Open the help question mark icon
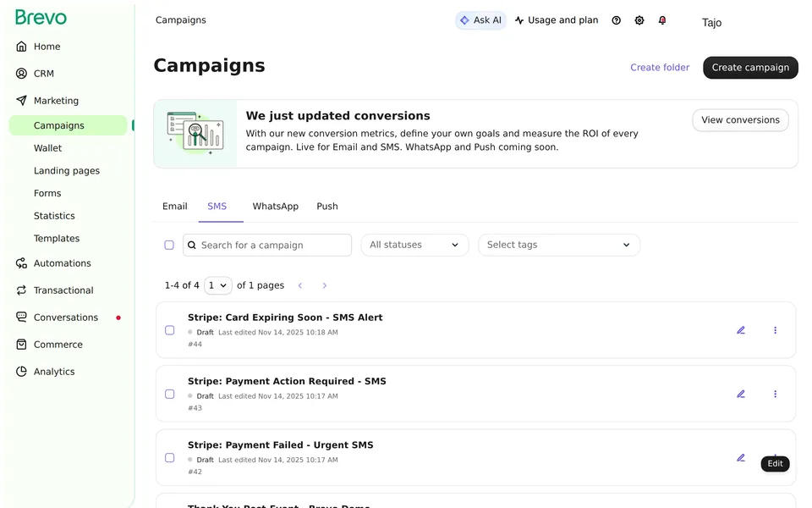This screenshot has width=812, height=508. [617, 20]
